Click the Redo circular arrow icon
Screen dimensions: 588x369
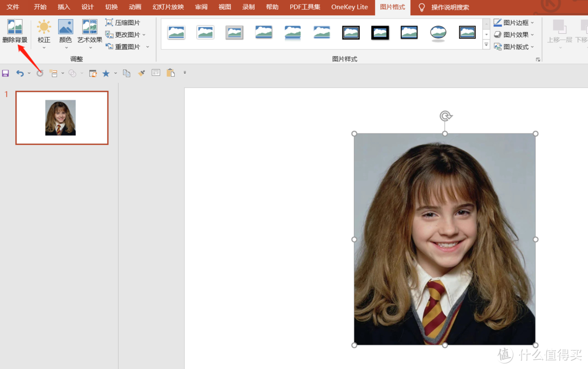coord(40,73)
